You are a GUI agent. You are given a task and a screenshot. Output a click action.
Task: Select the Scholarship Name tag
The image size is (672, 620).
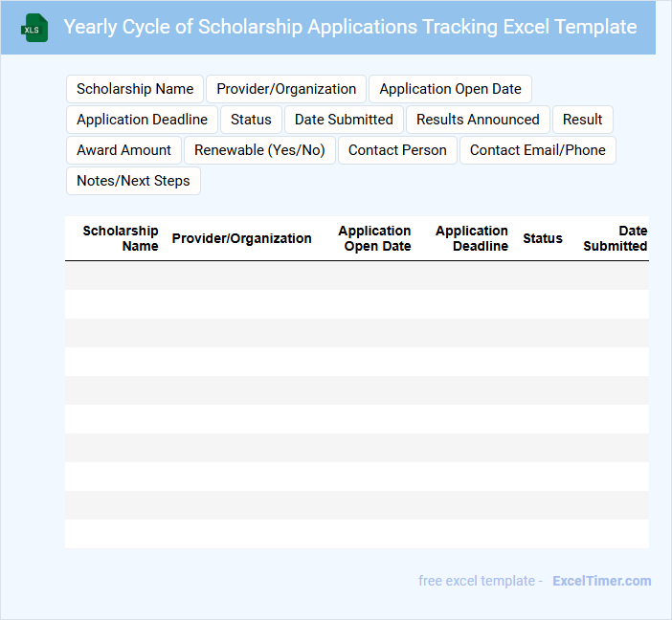[x=135, y=89]
